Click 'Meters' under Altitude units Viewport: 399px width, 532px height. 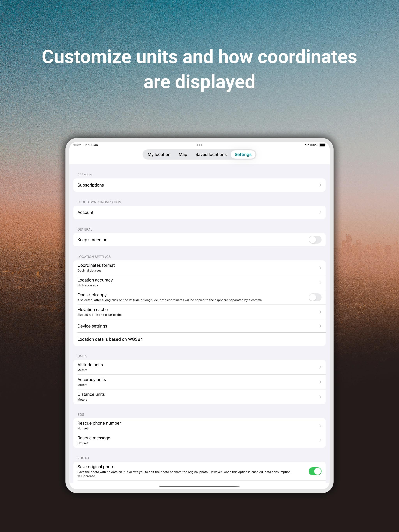pyautogui.click(x=82, y=370)
